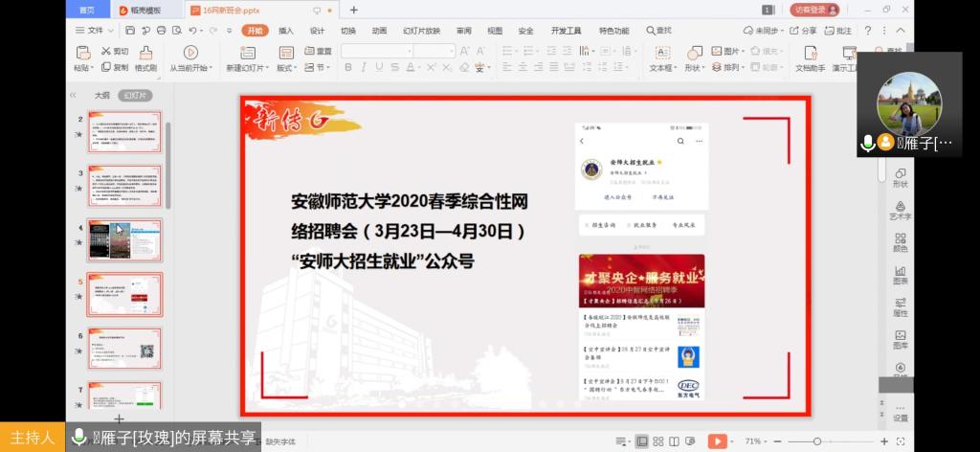
Task: Open the 幻灯片放映 ribbon tab
Action: coord(422,31)
